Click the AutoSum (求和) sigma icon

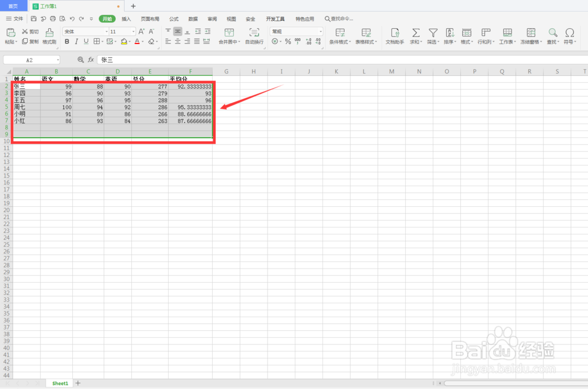coord(416,32)
